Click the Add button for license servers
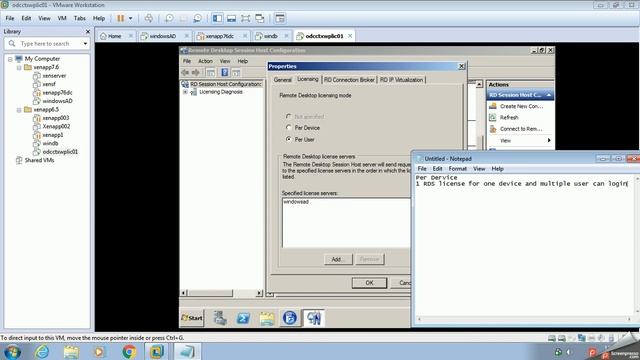Viewport: 640px width, 360px height. tap(338, 259)
